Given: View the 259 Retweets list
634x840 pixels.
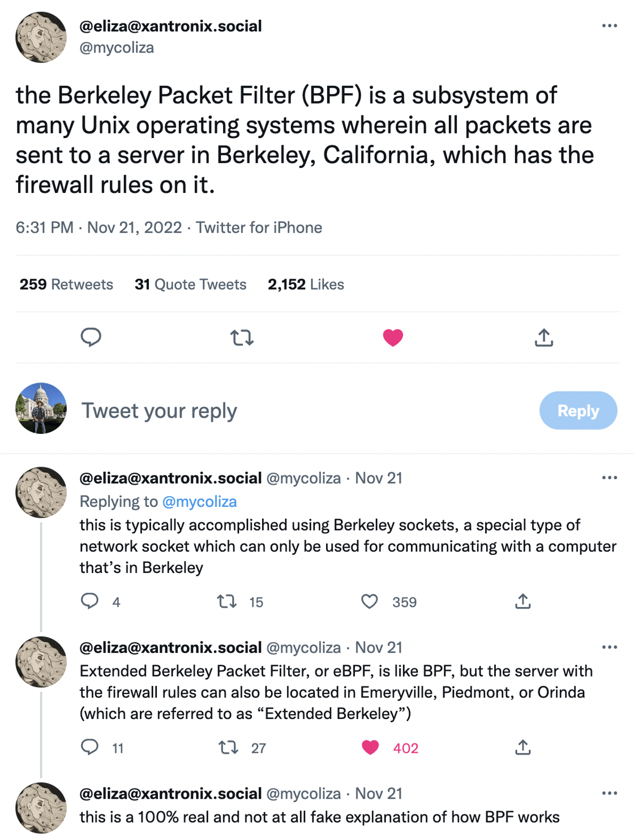Looking at the screenshot, I should pyautogui.click(x=66, y=284).
